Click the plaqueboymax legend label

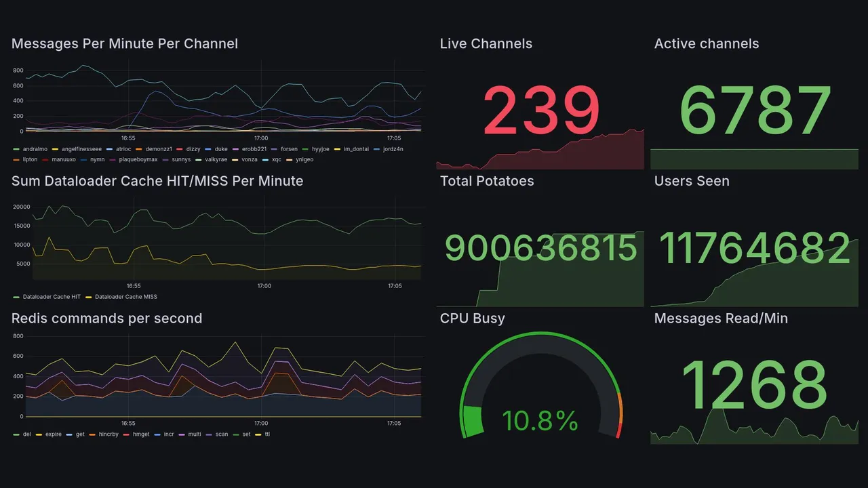(x=138, y=159)
